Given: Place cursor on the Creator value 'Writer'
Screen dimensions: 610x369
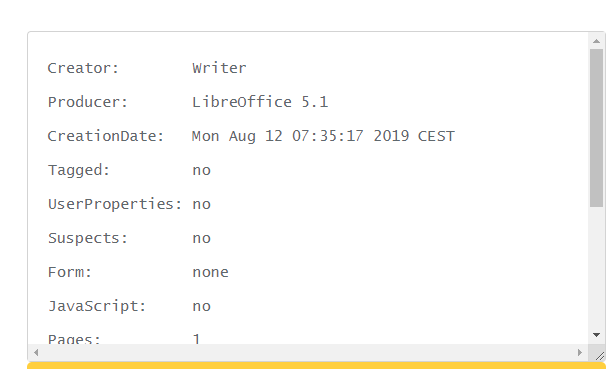Looking at the screenshot, I should [219, 68].
